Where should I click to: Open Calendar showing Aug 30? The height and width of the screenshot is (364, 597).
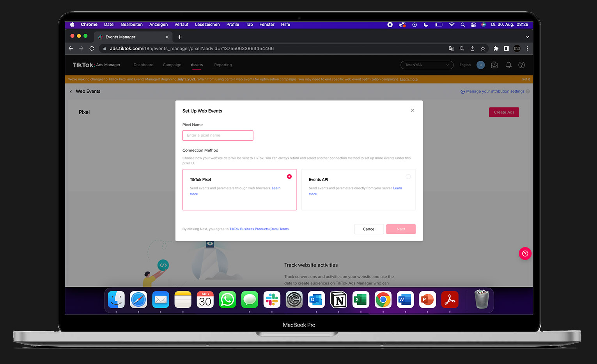tap(205, 300)
